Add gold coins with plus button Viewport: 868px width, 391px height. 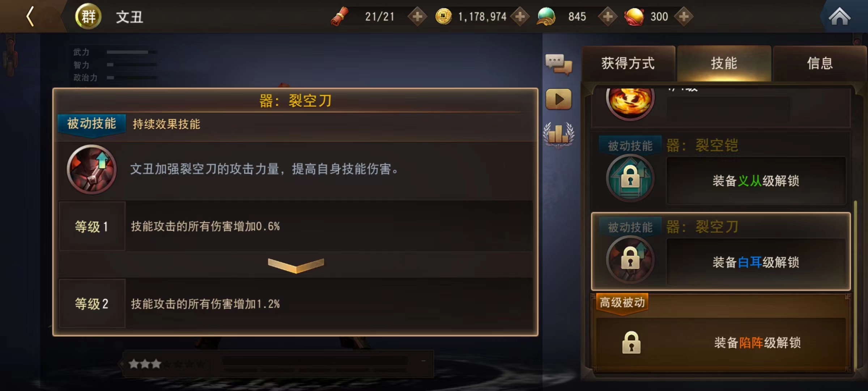point(520,17)
